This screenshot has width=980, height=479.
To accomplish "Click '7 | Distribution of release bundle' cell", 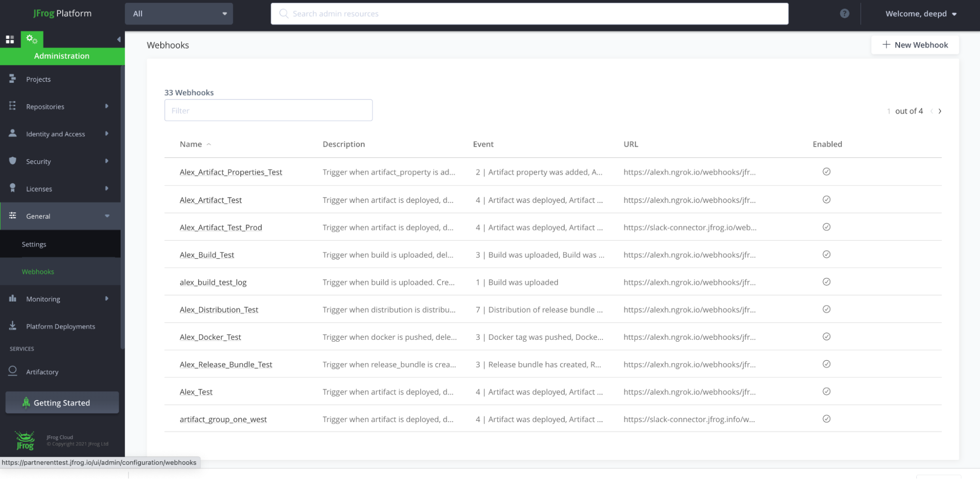I will 539,309.
